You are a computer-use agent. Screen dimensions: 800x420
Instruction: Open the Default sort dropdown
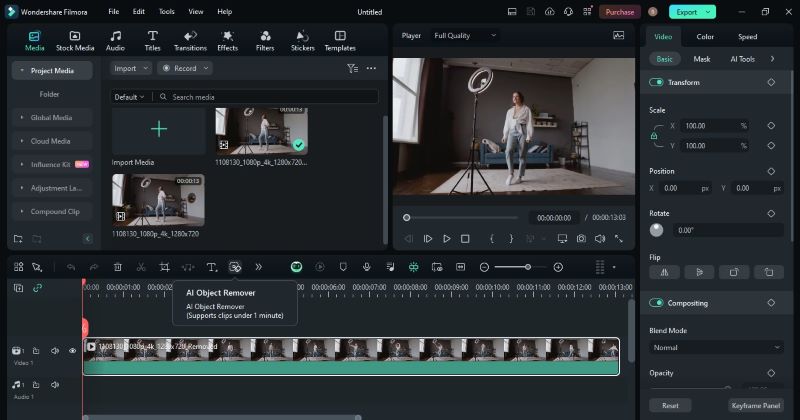129,97
